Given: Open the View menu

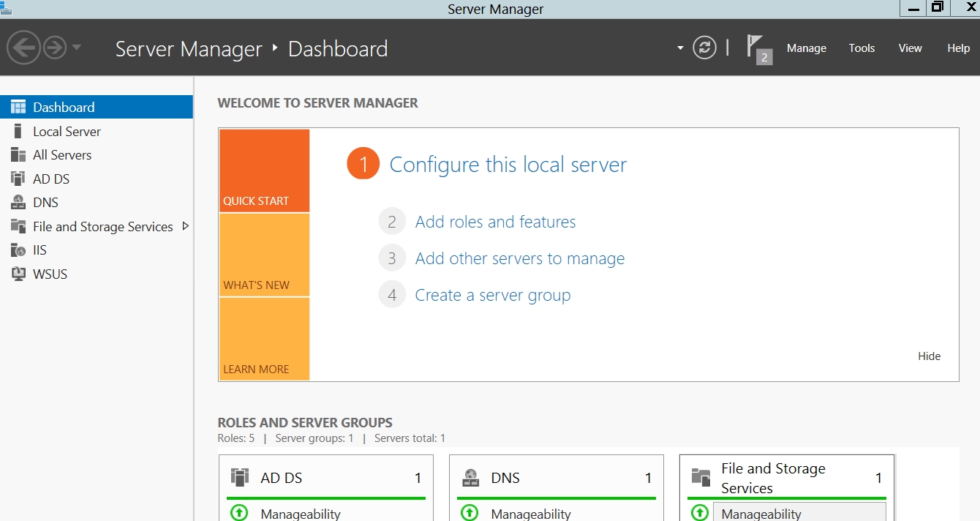Looking at the screenshot, I should 910,48.
